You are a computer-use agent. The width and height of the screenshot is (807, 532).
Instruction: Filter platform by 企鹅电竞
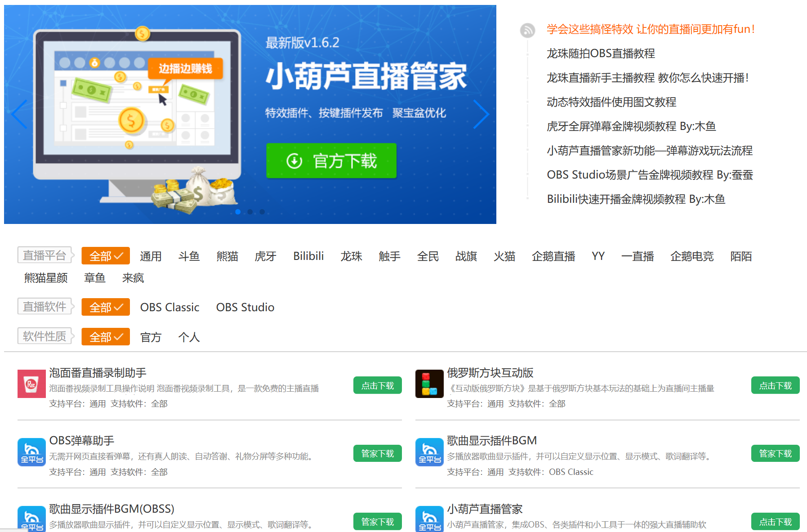click(692, 256)
